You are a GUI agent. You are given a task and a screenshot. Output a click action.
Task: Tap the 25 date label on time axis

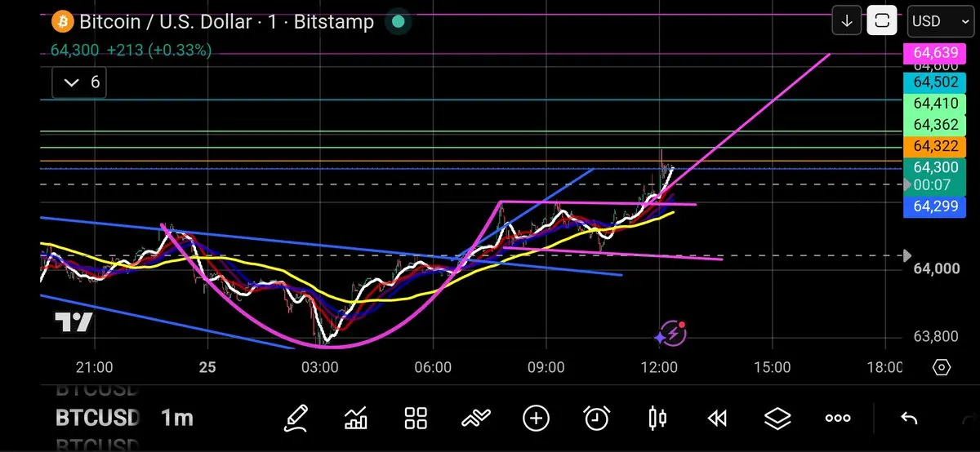click(x=207, y=367)
